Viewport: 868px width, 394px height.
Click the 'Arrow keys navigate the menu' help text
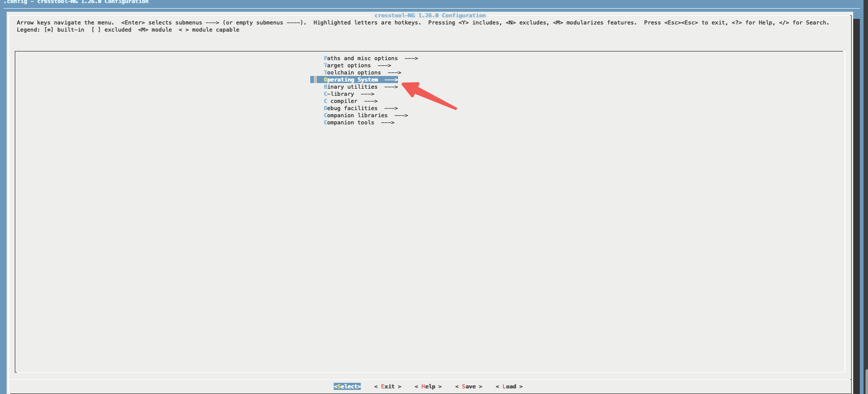point(65,22)
